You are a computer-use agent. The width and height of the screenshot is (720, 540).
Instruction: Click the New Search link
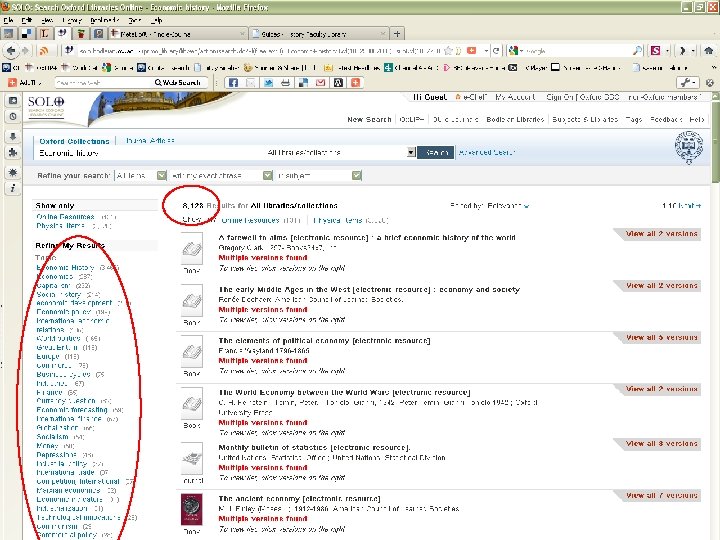point(369,119)
